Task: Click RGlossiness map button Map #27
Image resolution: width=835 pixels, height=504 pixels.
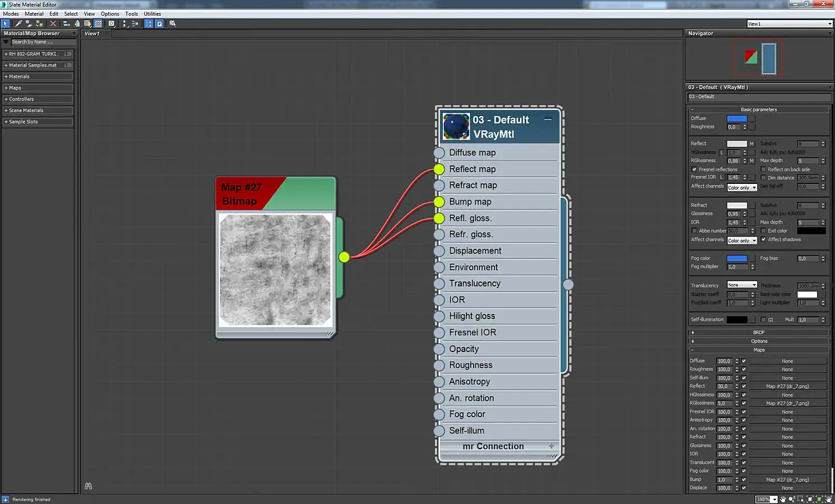Action: (x=787, y=403)
